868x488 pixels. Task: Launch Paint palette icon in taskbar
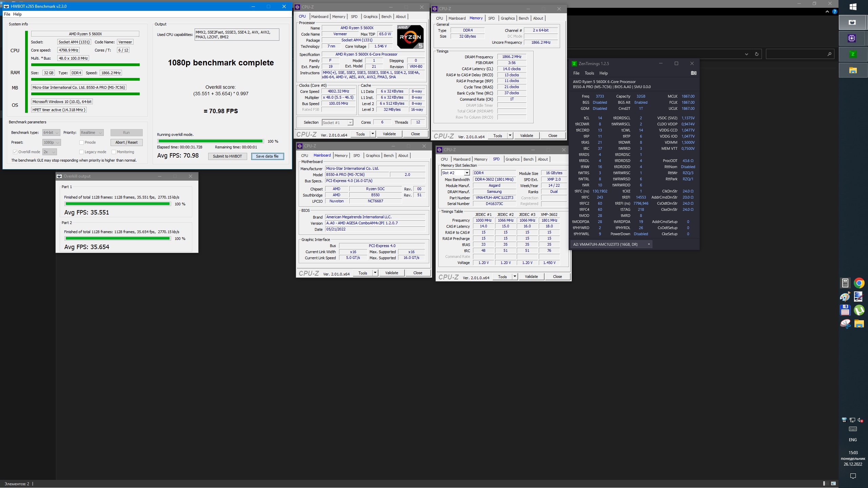pyautogui.click(x=845, y=297)
